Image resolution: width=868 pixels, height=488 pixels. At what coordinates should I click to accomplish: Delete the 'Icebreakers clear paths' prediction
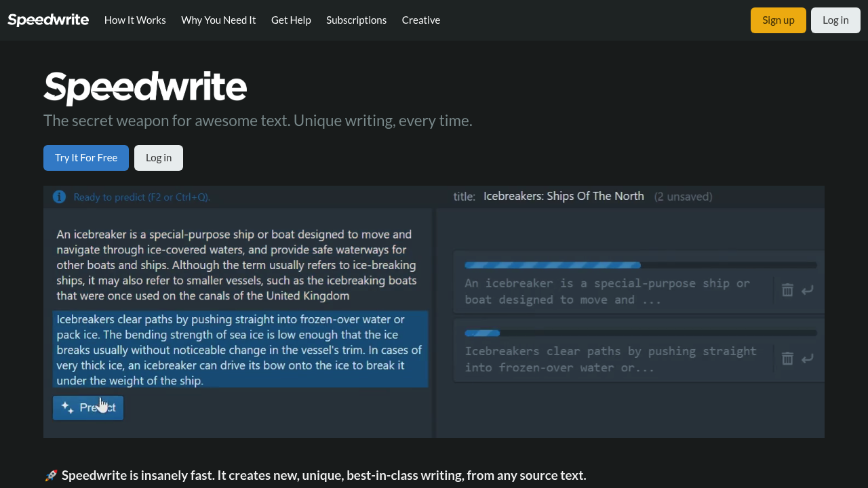pos(787,358)
